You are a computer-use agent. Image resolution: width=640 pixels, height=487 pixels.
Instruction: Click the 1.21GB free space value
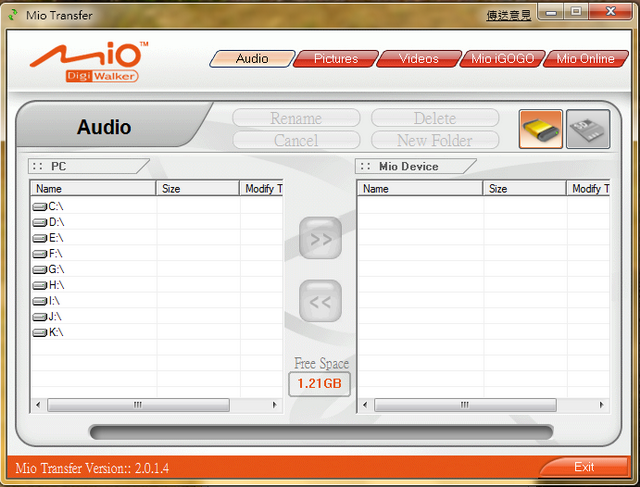[x=319, y=384]
